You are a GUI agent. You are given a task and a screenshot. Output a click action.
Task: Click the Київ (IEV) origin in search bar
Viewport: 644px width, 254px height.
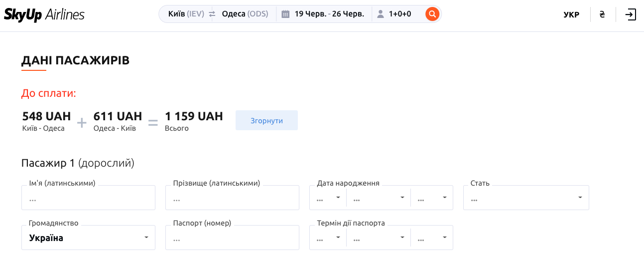(x=186, y=14)
